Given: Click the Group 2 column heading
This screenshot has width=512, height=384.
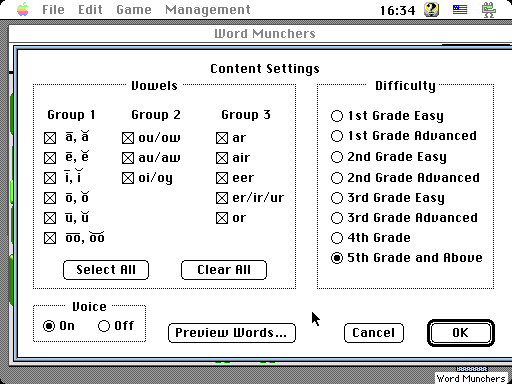Looking at the screenshot, I should (x=156, y=115).
